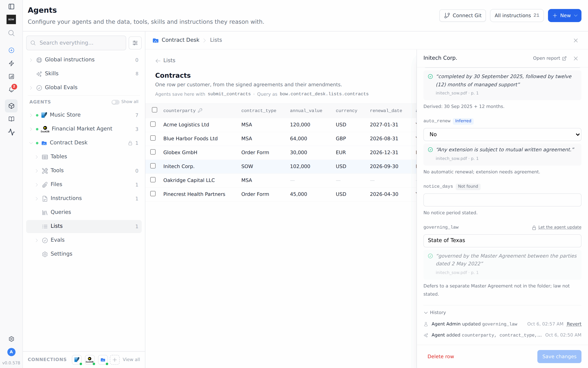Click the back arrow beside Lists

[158, 61]
